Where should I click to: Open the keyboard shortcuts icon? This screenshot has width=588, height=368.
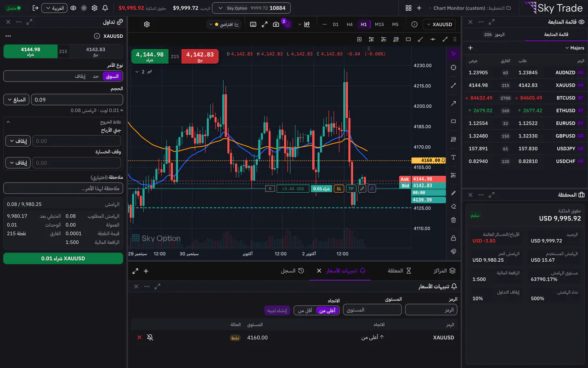click(x=253, y=24)
